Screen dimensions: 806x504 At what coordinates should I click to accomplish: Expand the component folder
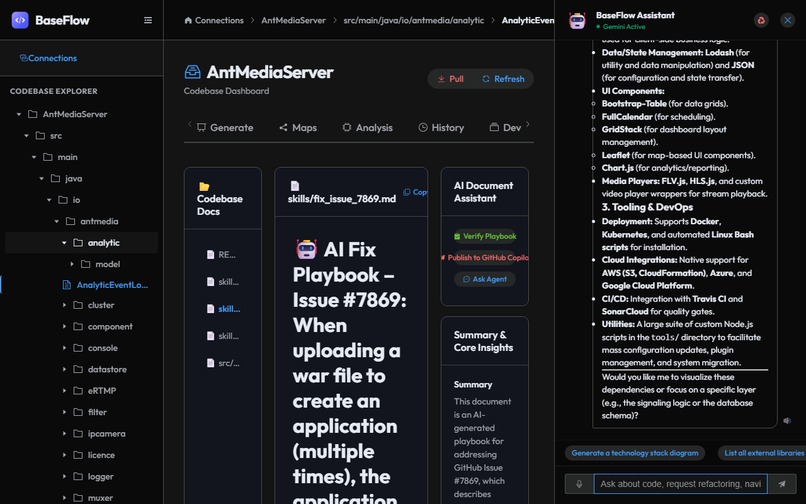[64, 327]
